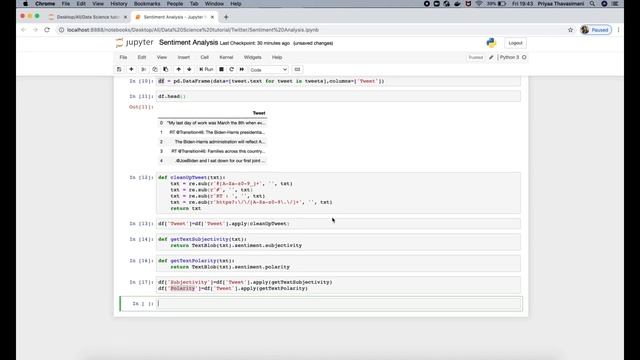The height and width of the screenshot is (360, 640).
Task: Reload the current page
Action: tap(47, 30)
